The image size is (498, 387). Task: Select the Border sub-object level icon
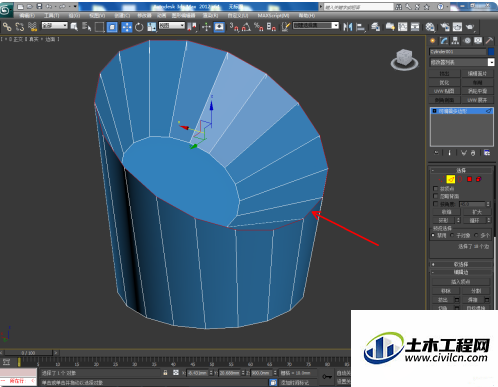pos(460,179)
